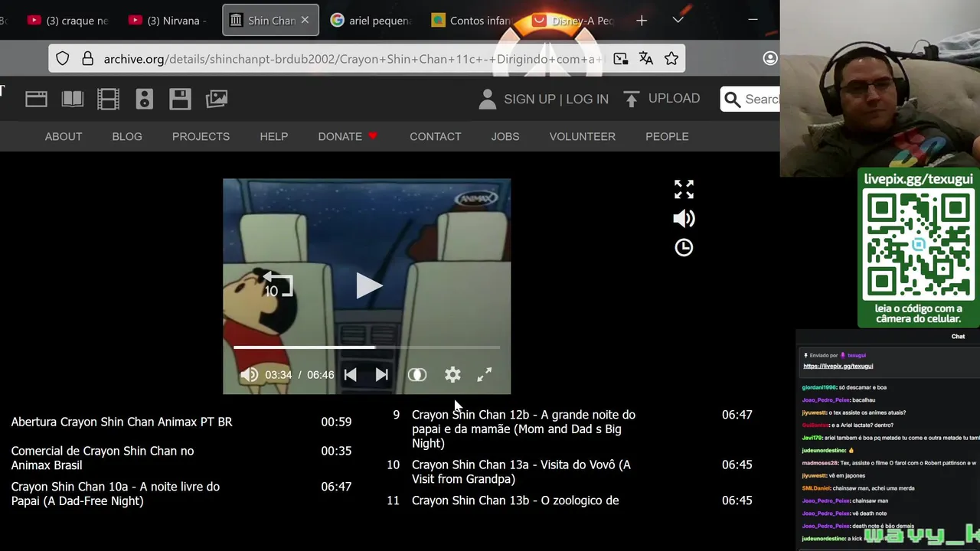Click the picture-in-picture icon in address bar

click(620, 59)
